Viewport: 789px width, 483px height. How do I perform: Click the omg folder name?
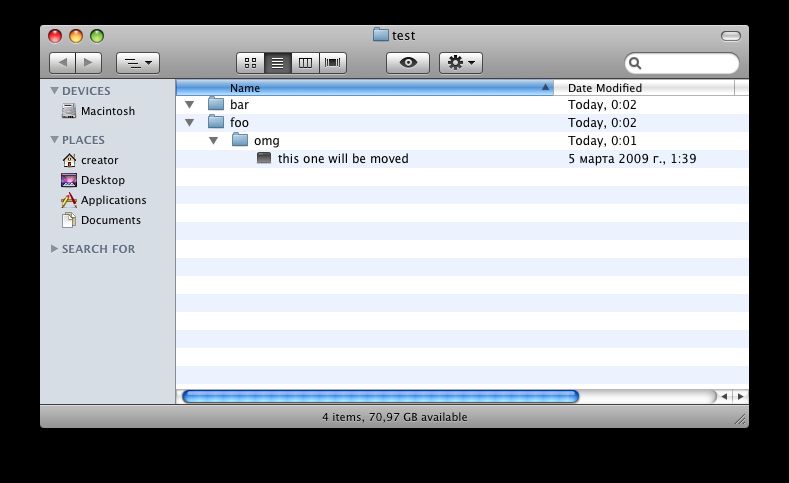[x=267, y=141]
